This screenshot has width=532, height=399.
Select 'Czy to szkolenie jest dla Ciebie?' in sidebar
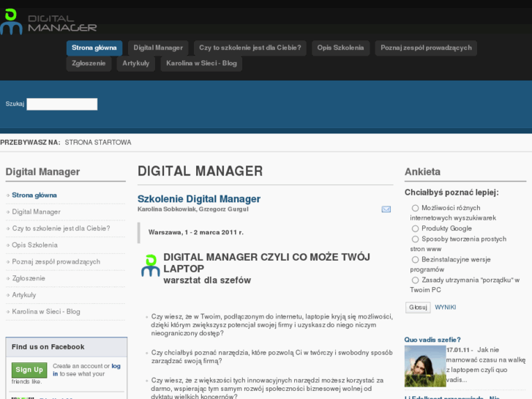pyautogui.click(x=61, y=228)
